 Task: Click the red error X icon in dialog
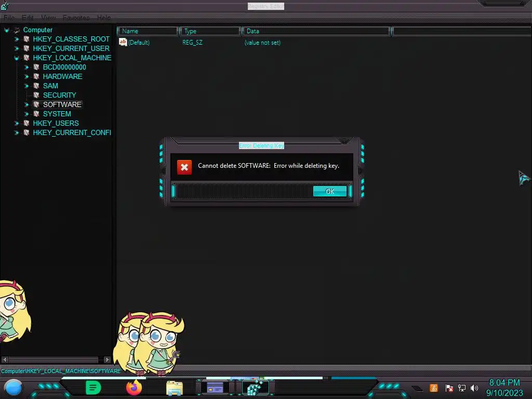click(x=184, y=167)
